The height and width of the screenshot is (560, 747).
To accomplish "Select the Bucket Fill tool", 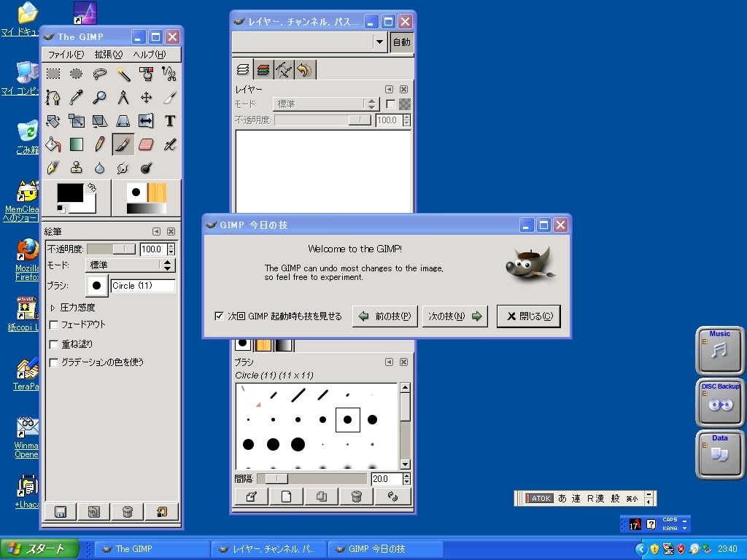I will [53, 144].
